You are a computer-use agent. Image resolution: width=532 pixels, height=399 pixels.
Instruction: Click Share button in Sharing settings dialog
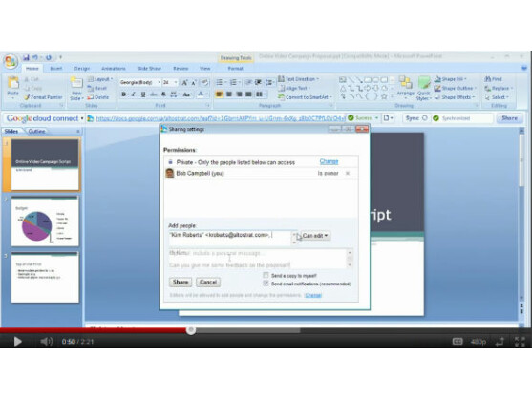click(x=181, y=282)
